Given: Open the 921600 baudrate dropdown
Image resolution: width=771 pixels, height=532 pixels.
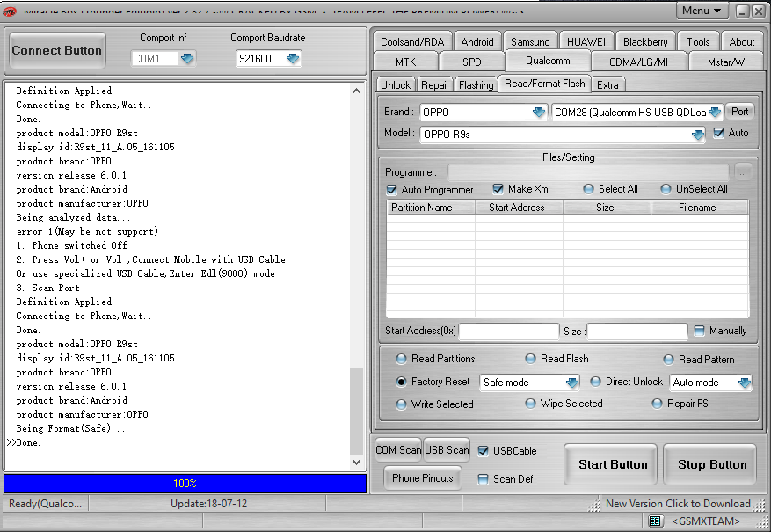Looking at the screenshot, I should pos(293,59).
